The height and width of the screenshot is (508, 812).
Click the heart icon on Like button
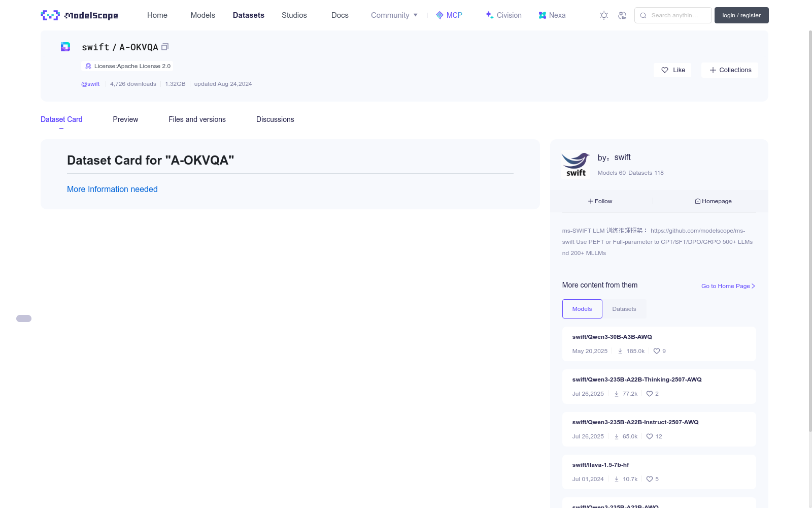(x=665, y=70)
